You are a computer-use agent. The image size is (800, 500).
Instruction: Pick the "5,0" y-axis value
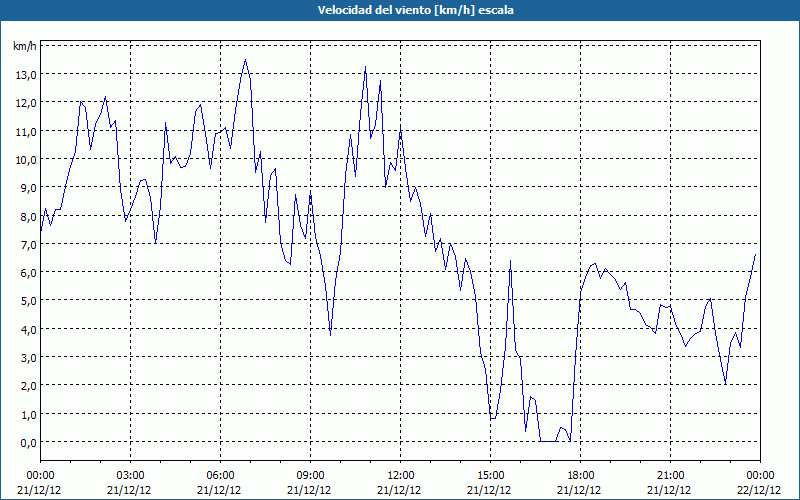(x=29, y=301)
